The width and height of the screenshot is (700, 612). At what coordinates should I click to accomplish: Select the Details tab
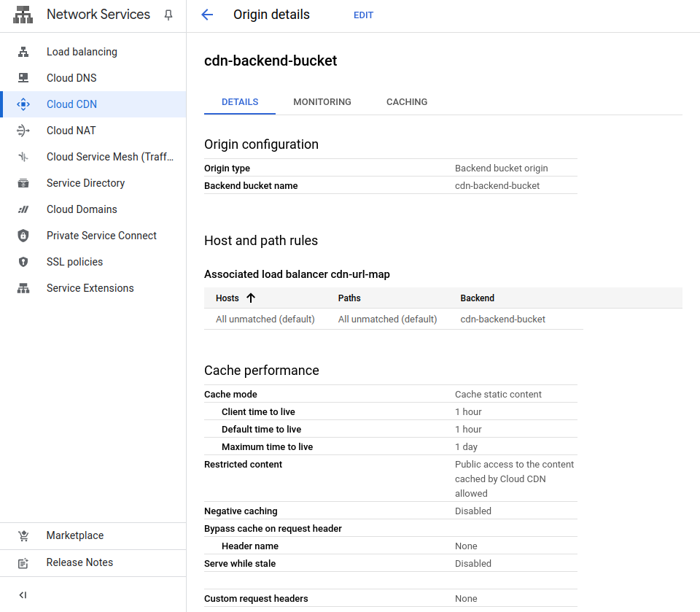pos(240,102)
